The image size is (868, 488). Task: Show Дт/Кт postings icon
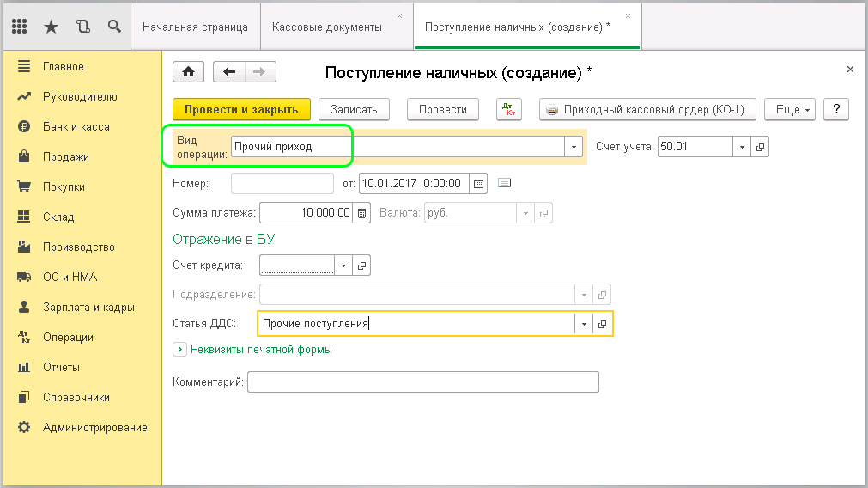coord(509,110)
